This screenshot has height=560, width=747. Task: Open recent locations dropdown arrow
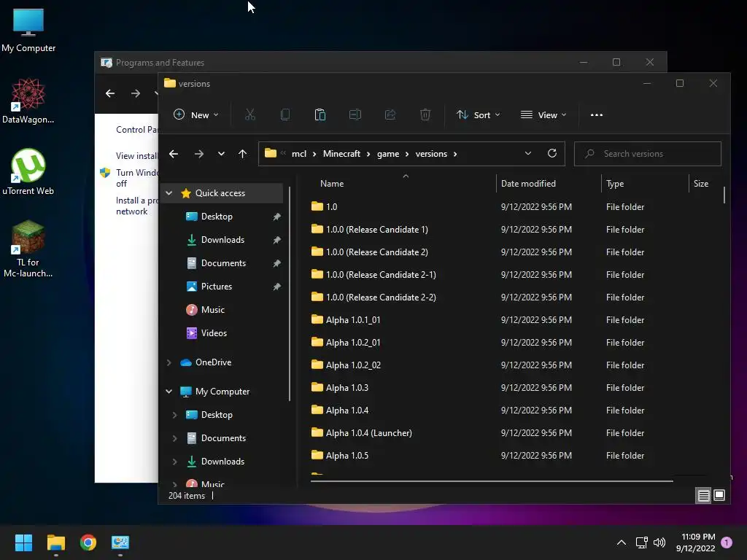click(x=221, y=154)
